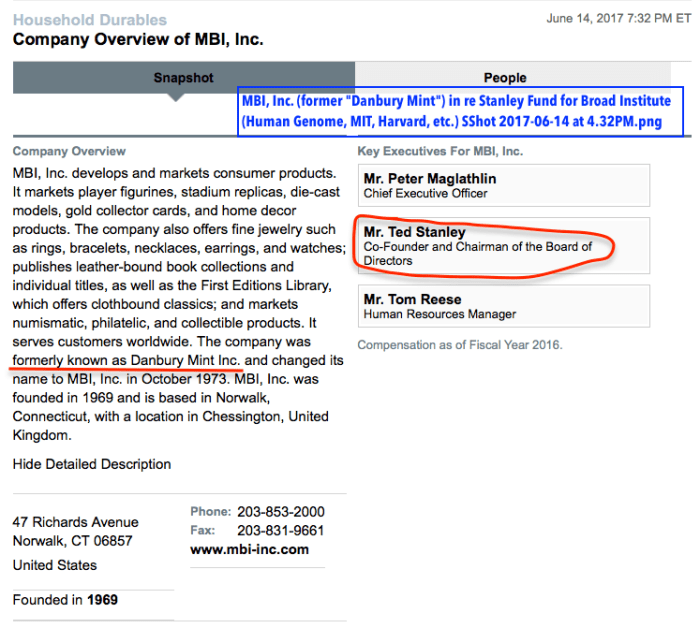Click the Compensation as of Fiscal Year 2016 note
The height and width of the screenshot is (628, 700).
click(x=460, y=345)
